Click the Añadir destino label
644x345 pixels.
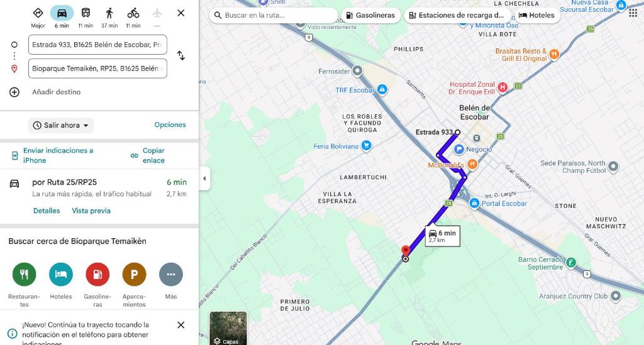click(56, 92)
